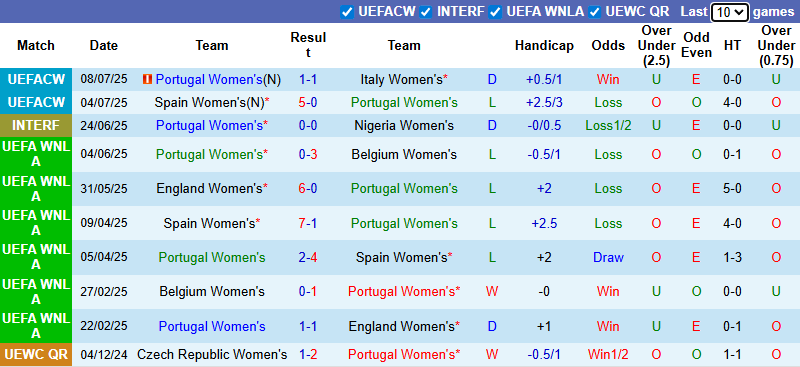Toggle the UEWC QR checkbox
This screenshot has height=367, width=800.
tap(594, 12)
